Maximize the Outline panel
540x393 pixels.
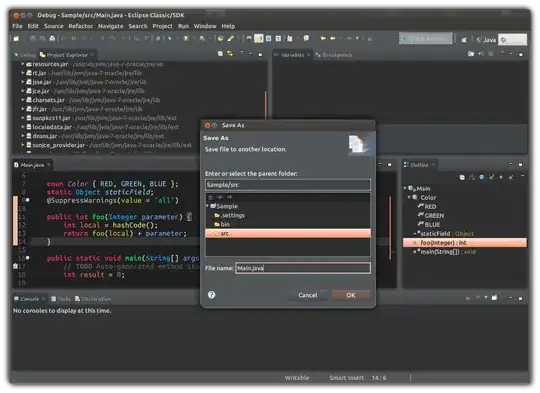pyautogui.click(x=520, y=165)
